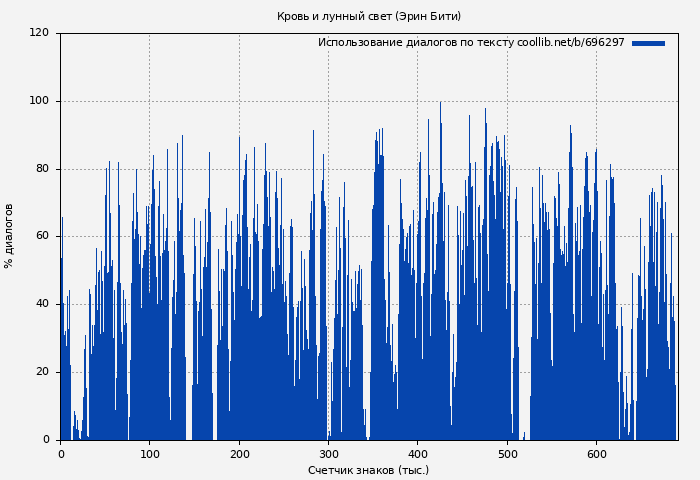Click y-axis tick label 120
700x480 pixels.
39,33
